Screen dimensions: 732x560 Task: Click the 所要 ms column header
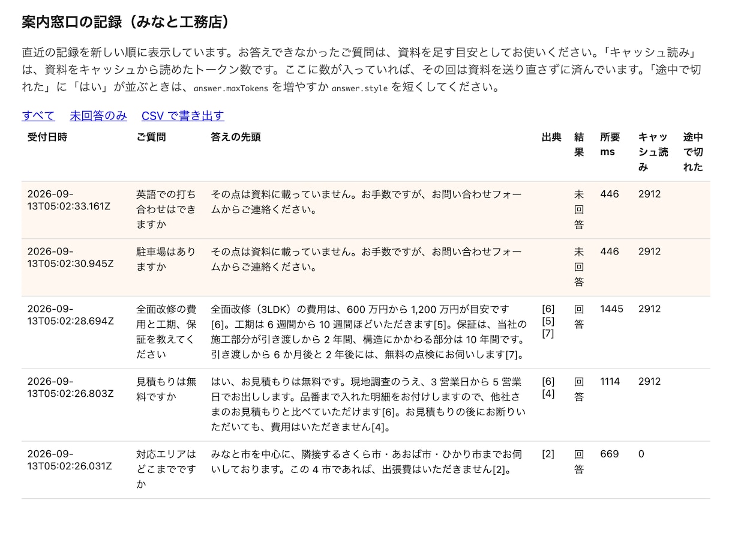[x=610, y=145]
